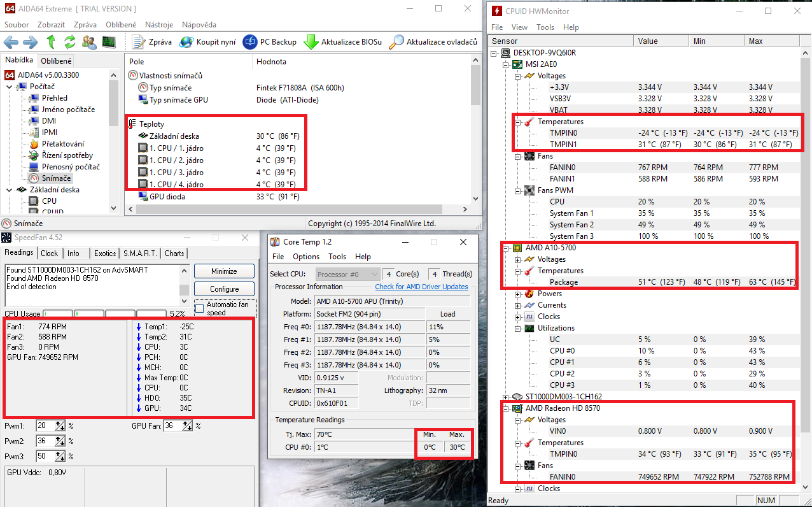Collapse MSI 2AE0 Voltages node in HWMonitor
This screenshot has height=507, width=812.
coord(517,76)
